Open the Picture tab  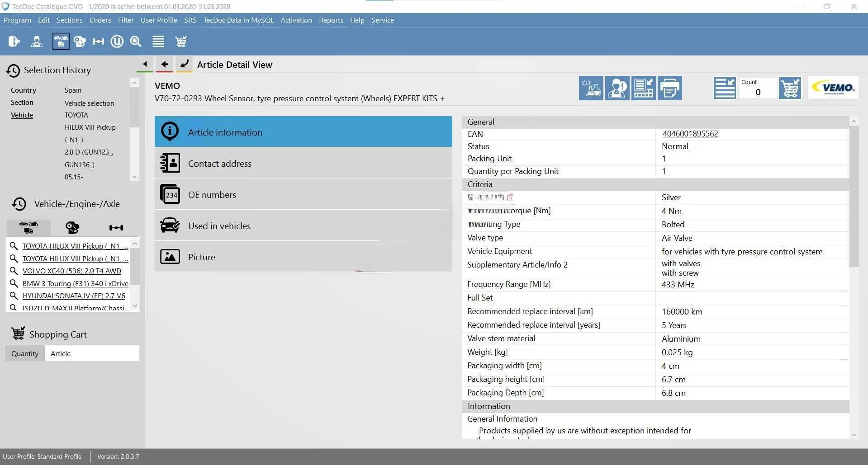(303, 257)
